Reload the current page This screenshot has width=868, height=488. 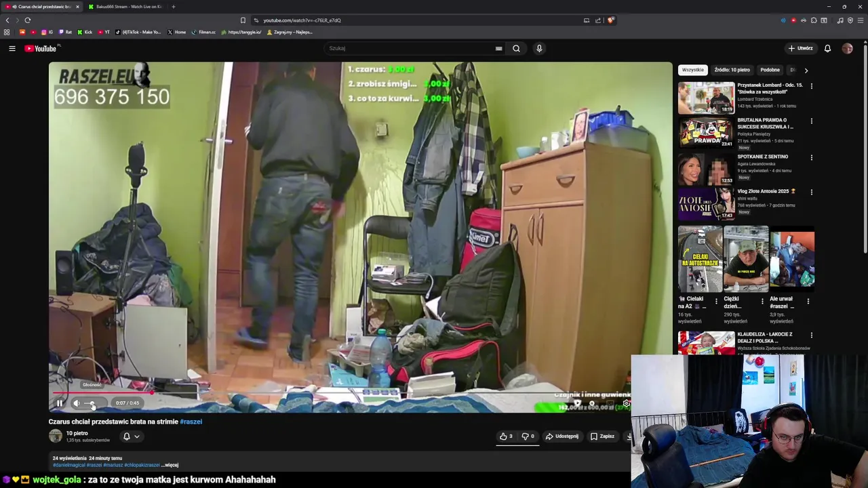tap(28, 20)
